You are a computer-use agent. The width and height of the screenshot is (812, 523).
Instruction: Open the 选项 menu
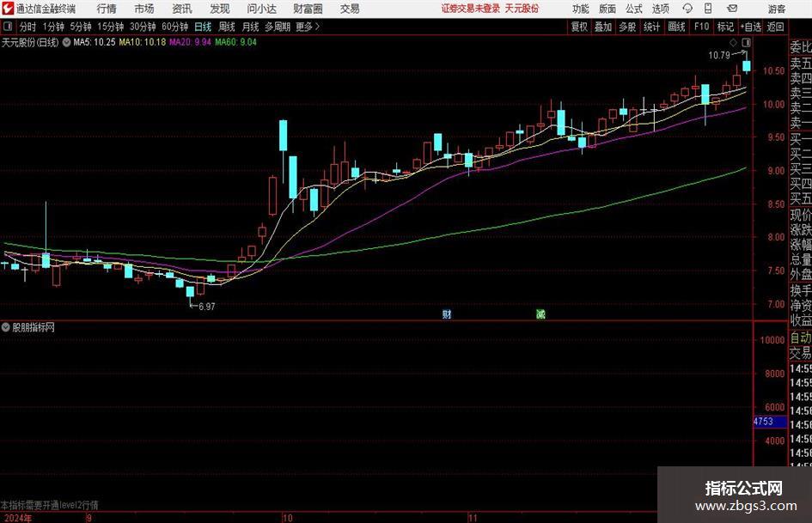tap(660, 9)
